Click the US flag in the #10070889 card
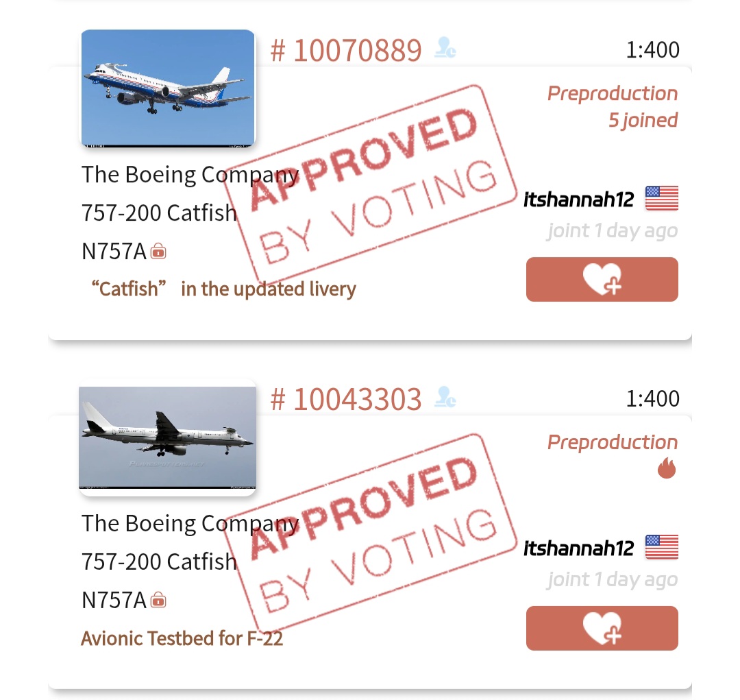The width and height of the screenshot is (740, 700). 661,199
